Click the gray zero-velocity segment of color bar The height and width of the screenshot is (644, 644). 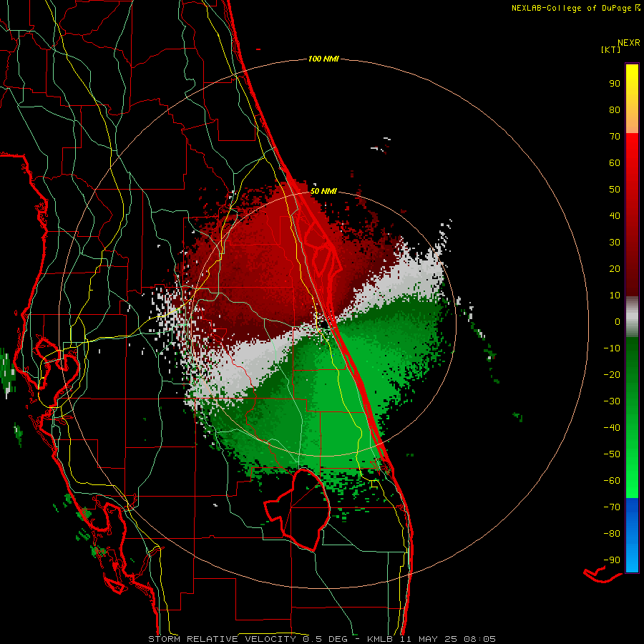point(632,317)
